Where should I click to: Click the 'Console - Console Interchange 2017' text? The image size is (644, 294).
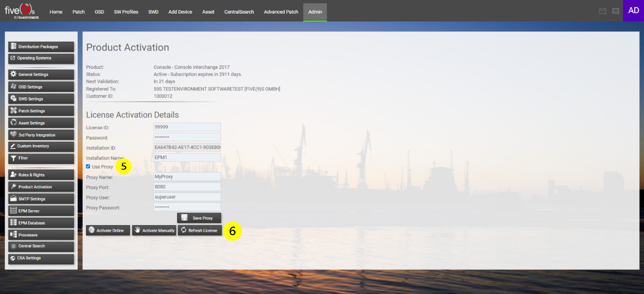[x=192, y=67]
